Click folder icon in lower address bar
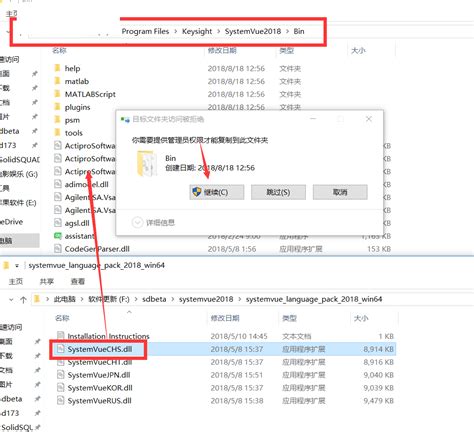Image resolution: width=474 pixels, height=432 pixels. pos(37,299)
